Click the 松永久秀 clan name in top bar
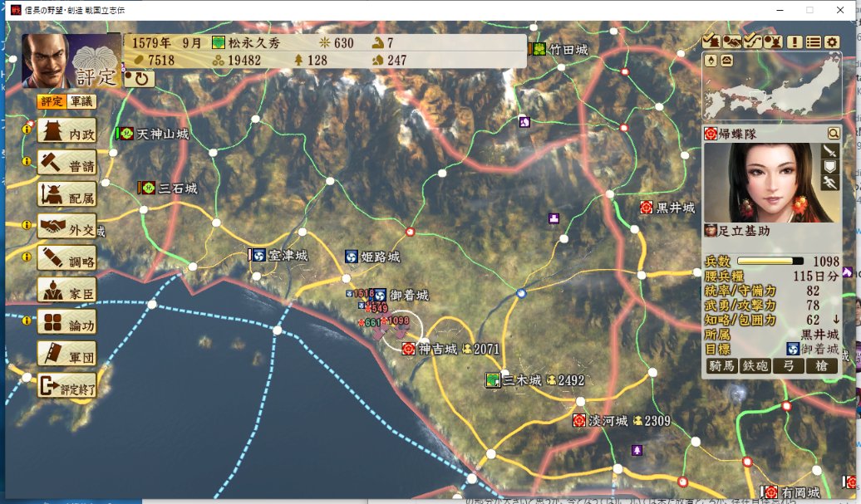The height and width of the screenshot is (504, 861). tap(254, 43)
